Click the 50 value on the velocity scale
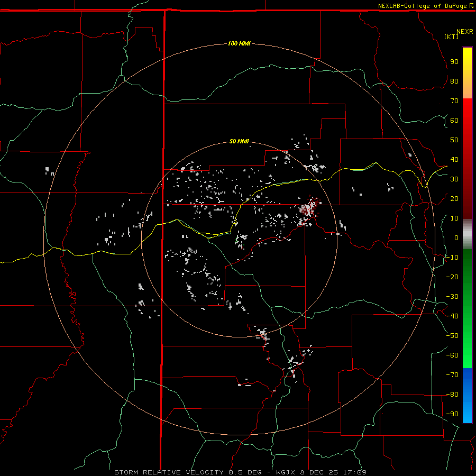This screenshot has width=476, height=476. click(x=454, y=140)
